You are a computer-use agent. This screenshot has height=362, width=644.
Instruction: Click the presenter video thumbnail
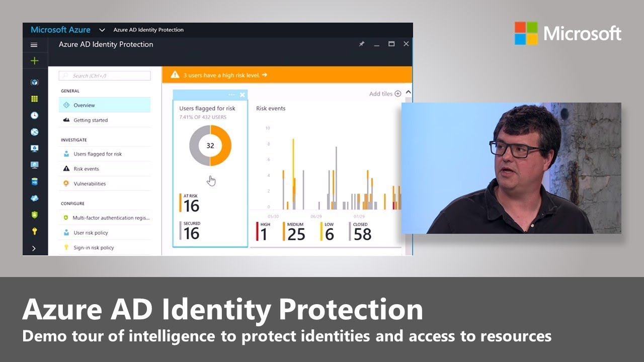pyautogui.click(x=511, y=168)
